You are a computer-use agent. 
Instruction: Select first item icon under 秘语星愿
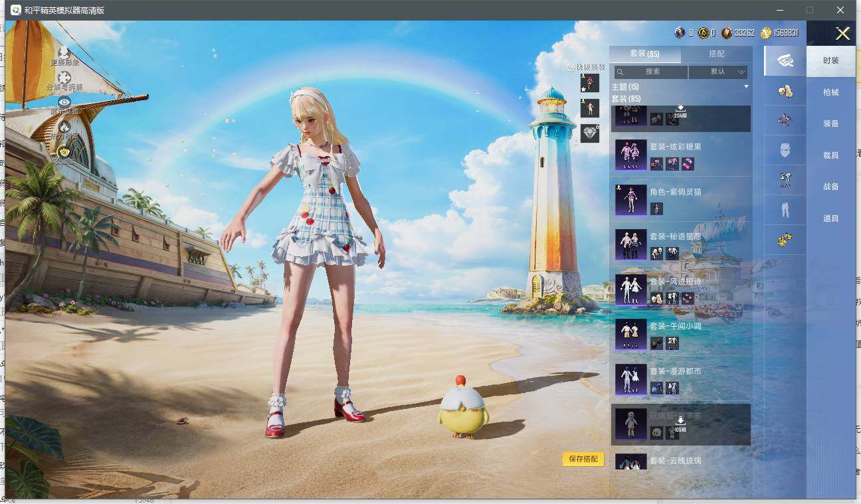[656, 253]
